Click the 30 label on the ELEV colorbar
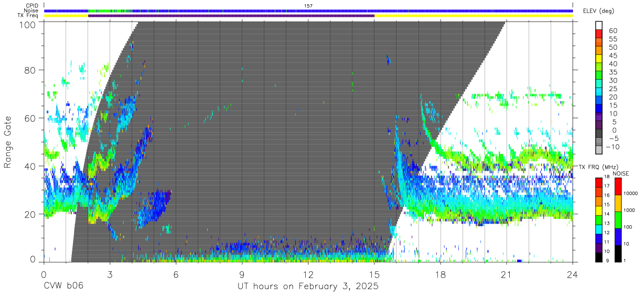The width and height of the screenshot is (644, 297). 613,81
